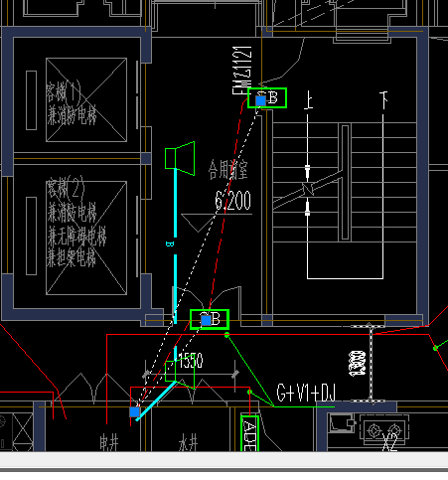Click the door tag FM乙1121
The image size is (448, 480).
point(241,71)
